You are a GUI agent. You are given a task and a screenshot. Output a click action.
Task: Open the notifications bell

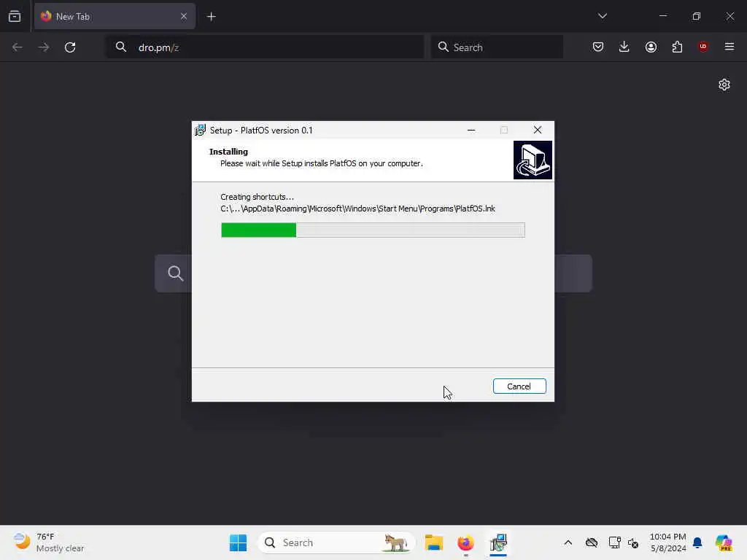tap(697, 542)
